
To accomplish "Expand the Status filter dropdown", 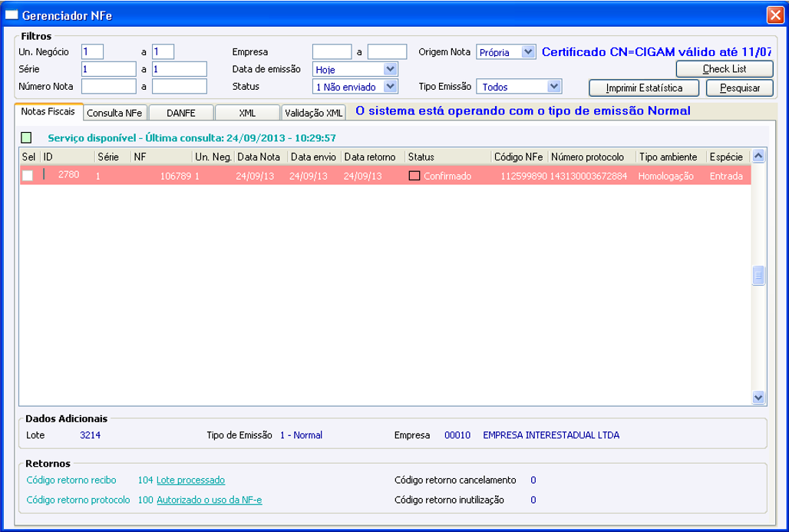I will coord(390,87).
